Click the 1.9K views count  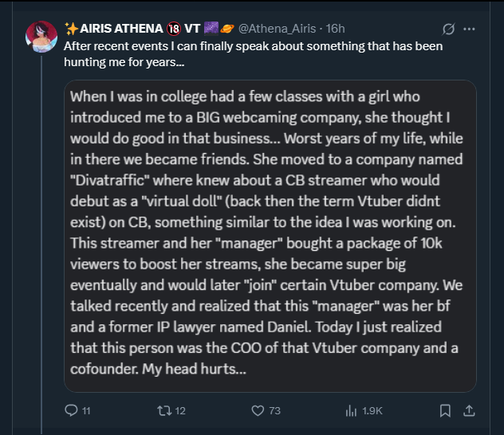[x=372, y=411]
